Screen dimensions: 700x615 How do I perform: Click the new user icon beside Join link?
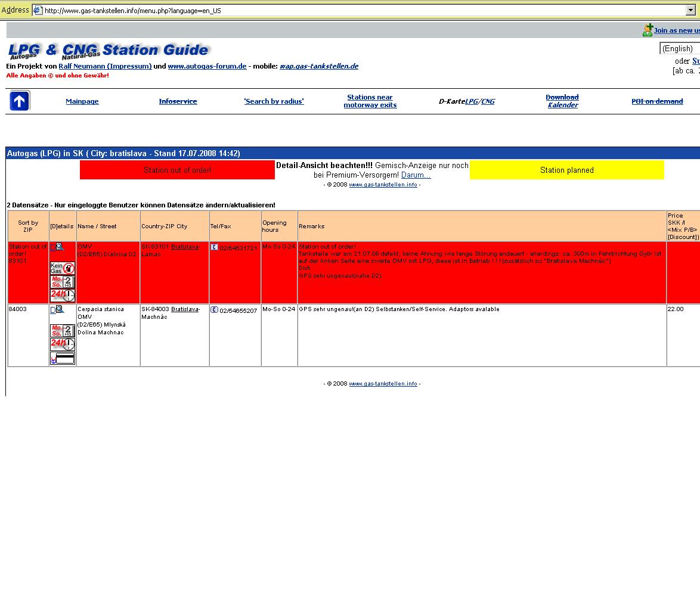click(648, 30)
